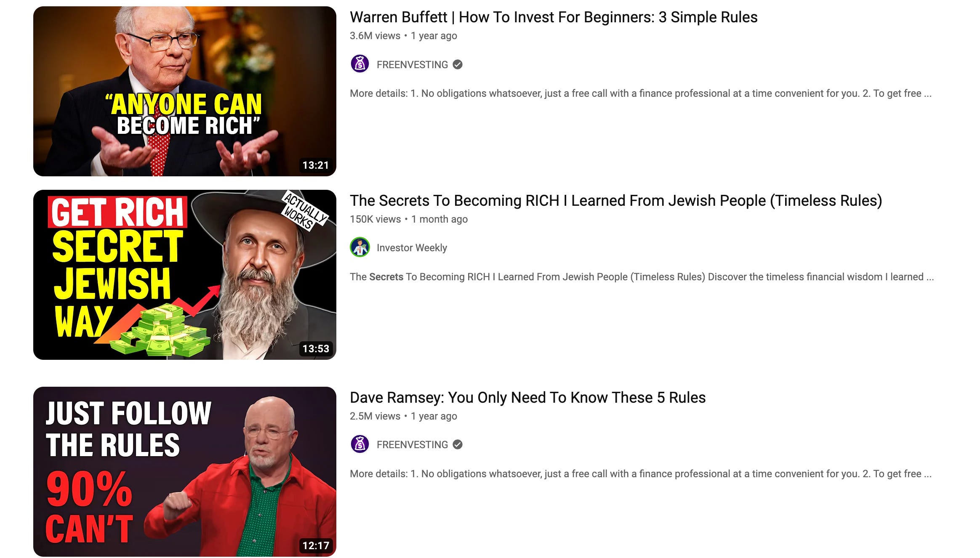Open title 'Dave Ramsey: You Only Need To Know'
980x558 pixels.
coord(527,398)
